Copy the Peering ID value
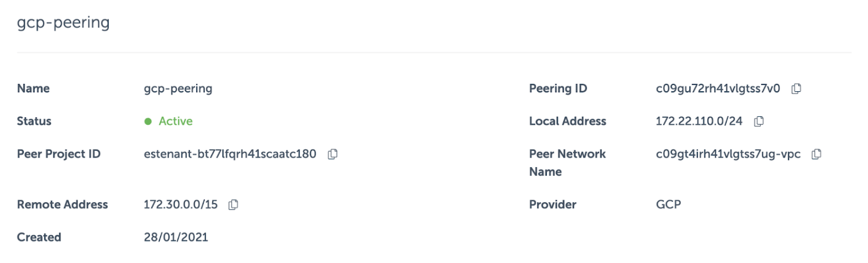Screen dimensions: 868x263 (797, 89)
